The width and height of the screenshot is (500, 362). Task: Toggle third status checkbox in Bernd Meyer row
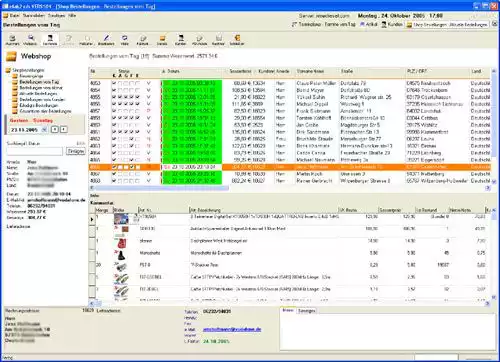[126, 90]
